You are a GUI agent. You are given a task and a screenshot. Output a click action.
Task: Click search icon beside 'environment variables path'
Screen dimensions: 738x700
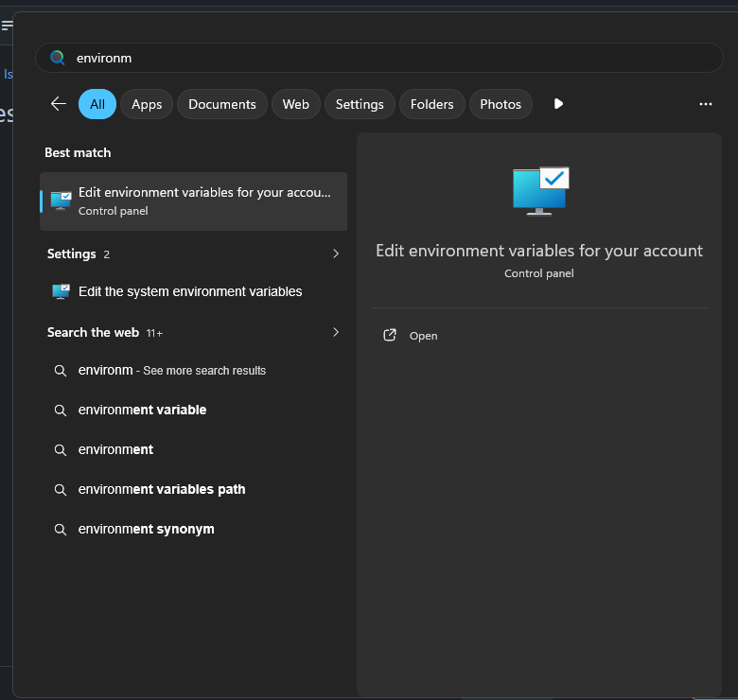click(x=61, y=490)
